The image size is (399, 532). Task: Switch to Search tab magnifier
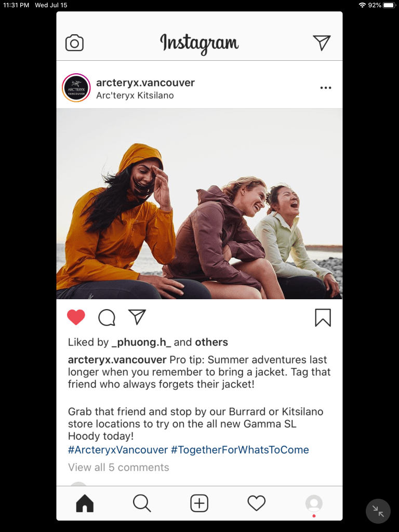pyautogui.click(x=142, y=503)
